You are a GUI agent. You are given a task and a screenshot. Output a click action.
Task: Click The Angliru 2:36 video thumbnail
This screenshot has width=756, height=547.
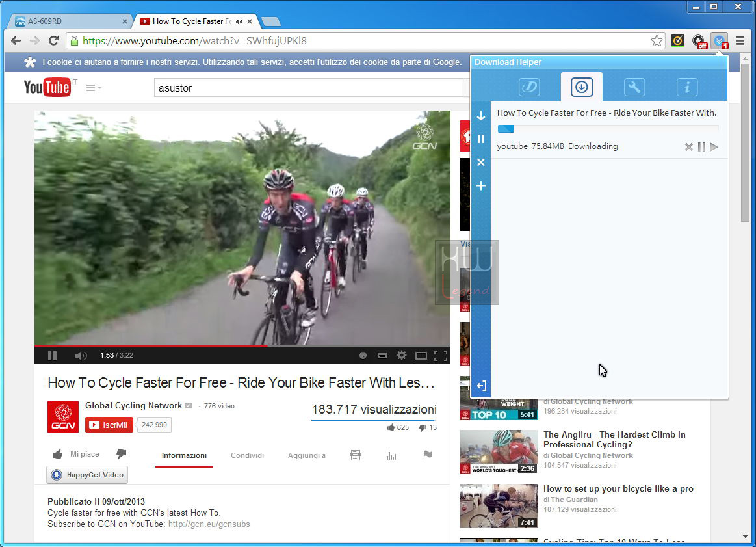click(x=499, y=452)
